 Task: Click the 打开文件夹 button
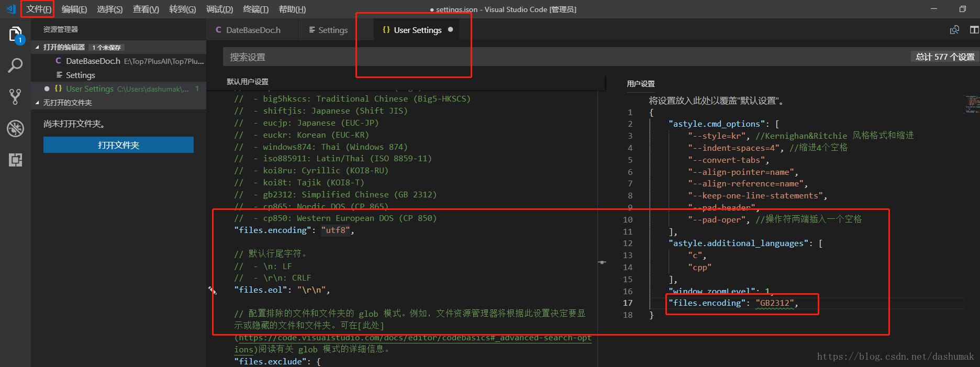click(118, 145)
